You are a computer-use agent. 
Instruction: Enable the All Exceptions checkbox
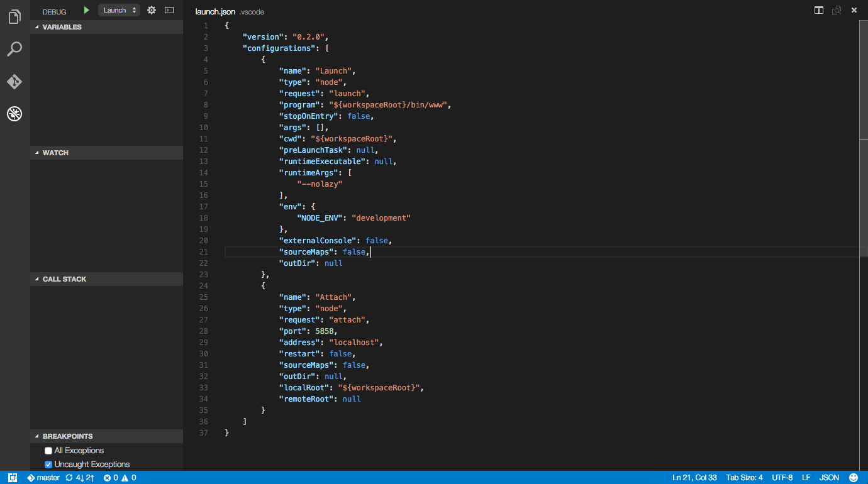[x=48, y=451]
